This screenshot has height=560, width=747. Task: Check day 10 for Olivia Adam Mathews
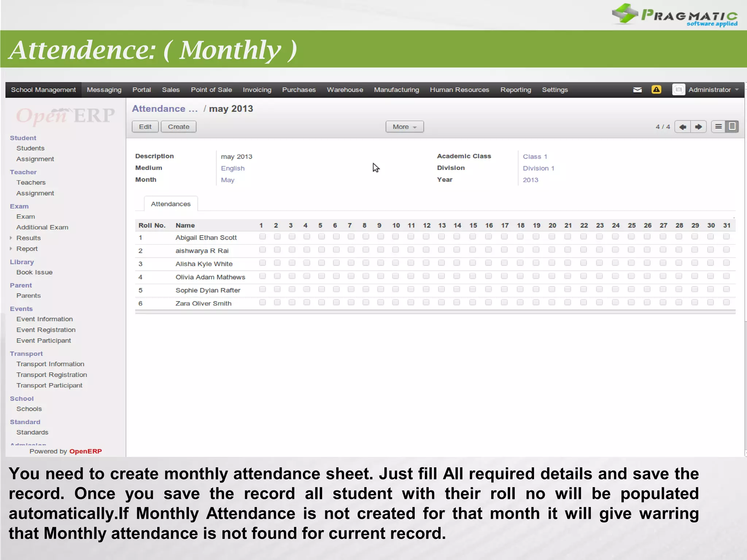coord(395,276)
